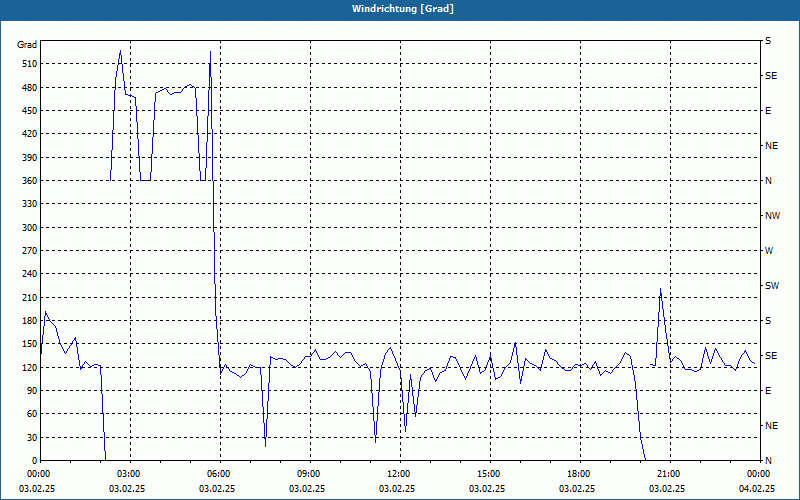The height and width of the screenshot is (500, 800).
Task: Click the 09:00 time label on the x-axis
Action: (x=310, y=474)
